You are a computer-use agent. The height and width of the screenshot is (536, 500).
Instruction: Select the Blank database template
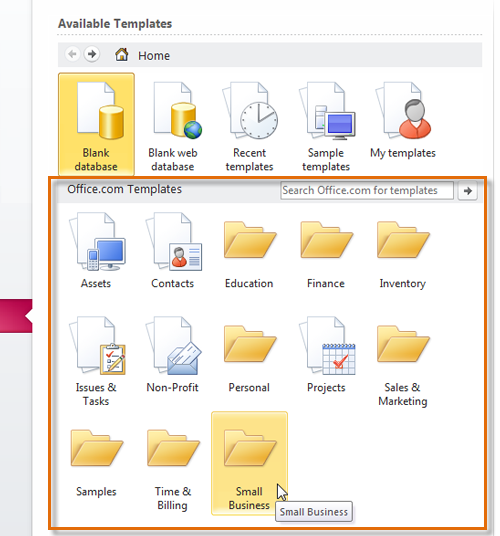[x=96, y=124]
